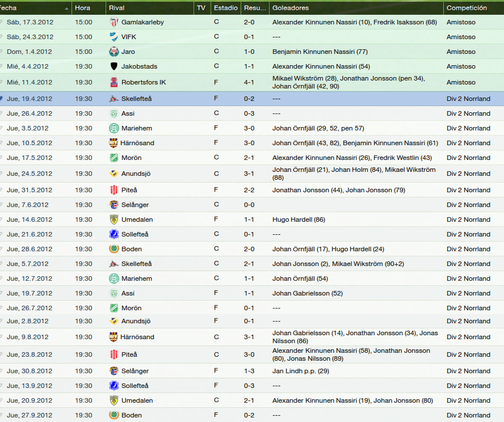Viewport: 504px width, 422px height.
Task: Click the 4-1 result against Robertsfors IK
Action: 249,82
